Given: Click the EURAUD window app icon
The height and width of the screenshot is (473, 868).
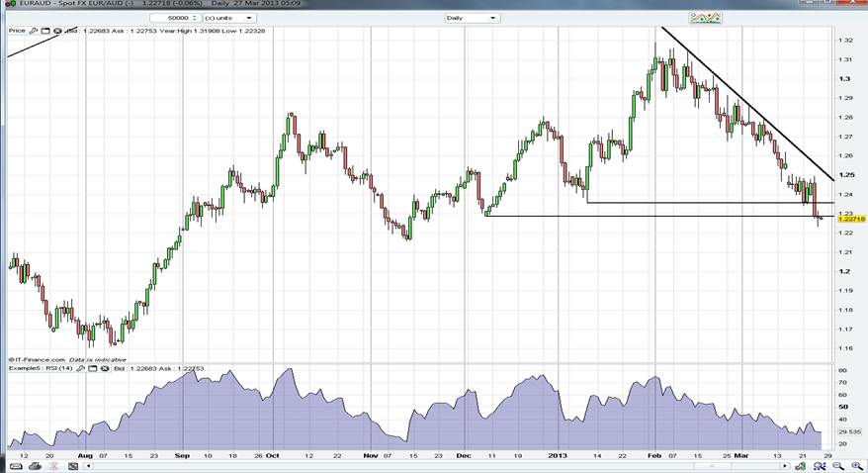Looking at the screenshot, I should click(7, 5).
